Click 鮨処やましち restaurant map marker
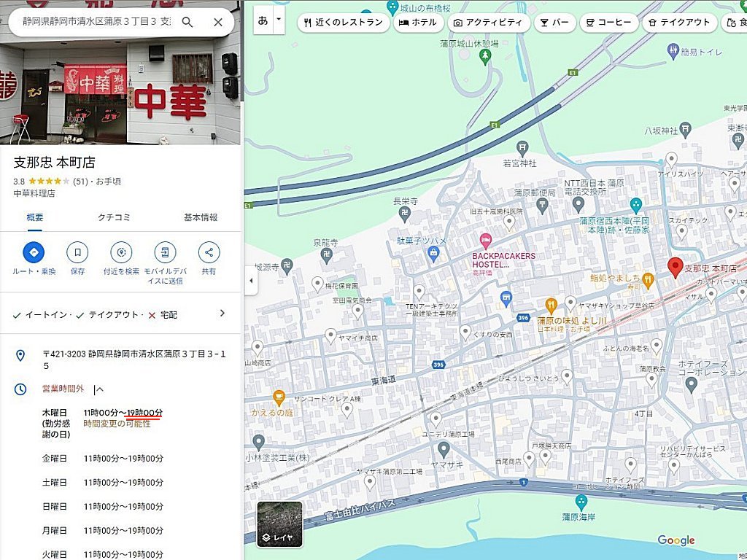This screenshot has height=560, width=747. [648, 281]
